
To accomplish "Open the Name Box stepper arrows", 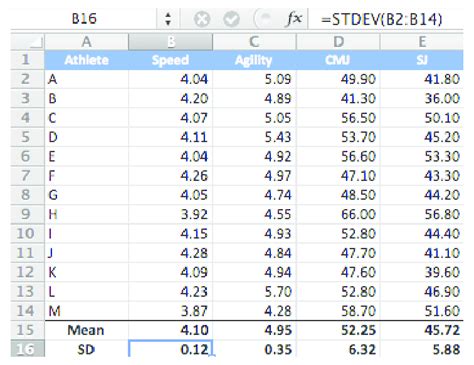I will pos(168,19).
